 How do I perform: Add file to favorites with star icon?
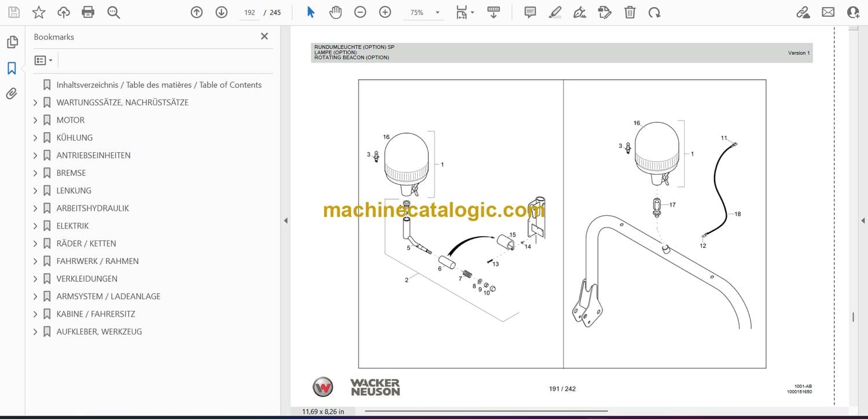(x=39, y=12)
